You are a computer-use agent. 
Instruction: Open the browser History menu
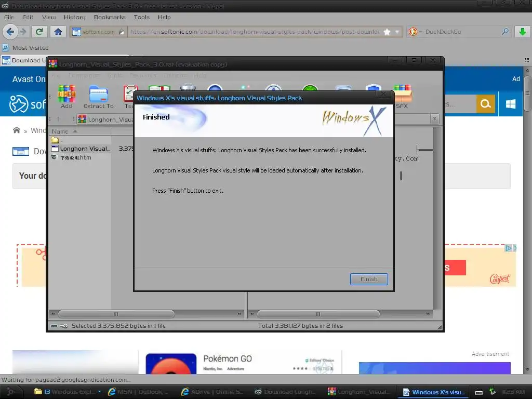coord(75,17)
